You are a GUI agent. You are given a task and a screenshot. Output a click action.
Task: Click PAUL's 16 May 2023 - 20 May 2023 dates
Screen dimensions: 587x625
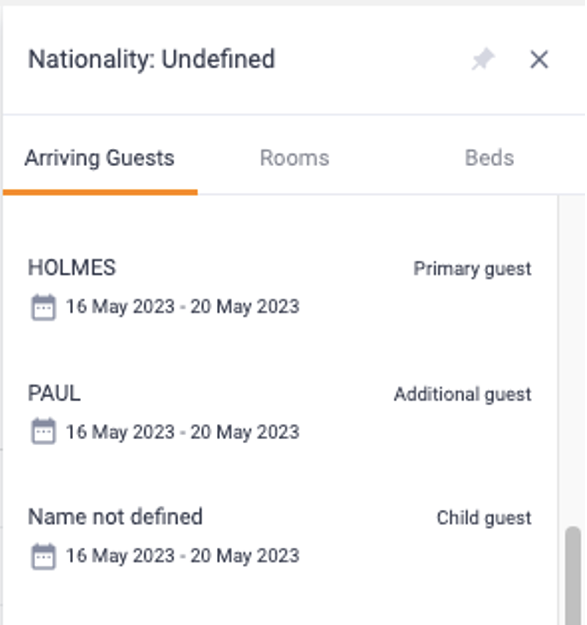coord(183,432)
